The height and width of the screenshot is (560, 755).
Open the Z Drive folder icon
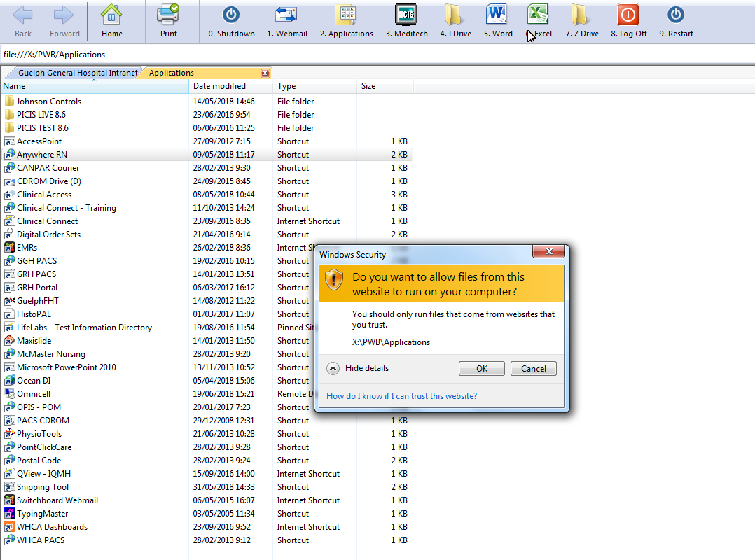coord(580,15)
